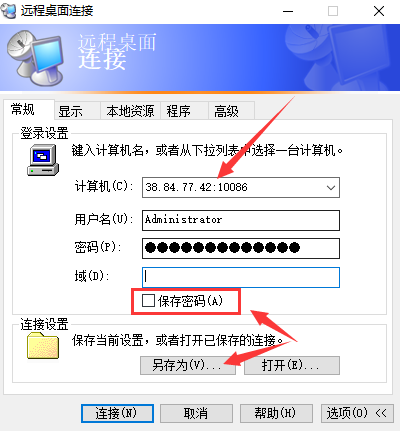Click into the 密码(P) password field
The width and height of the screenshot is (400, 431).
pyautogui.click(x=241, y=248)
